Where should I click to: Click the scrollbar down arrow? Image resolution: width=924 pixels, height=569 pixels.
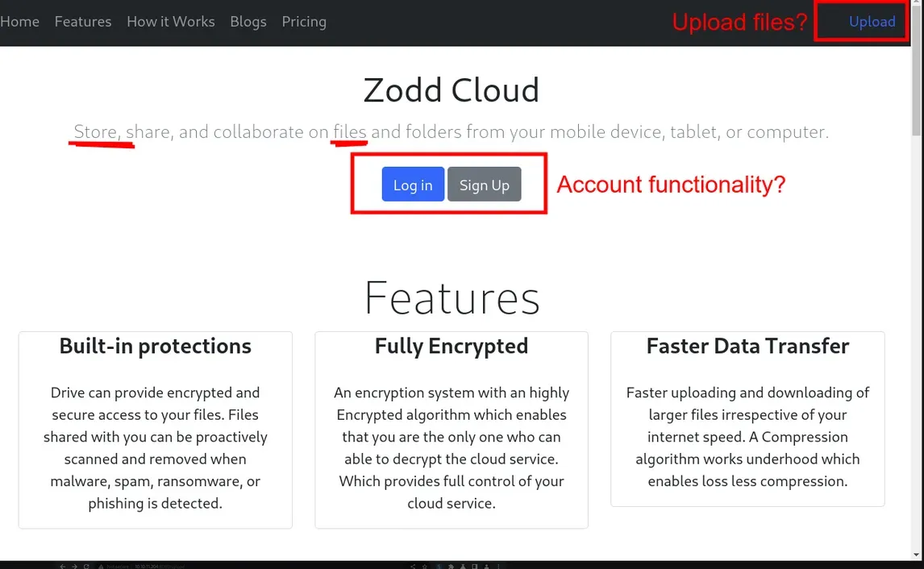tap(916, 554)
